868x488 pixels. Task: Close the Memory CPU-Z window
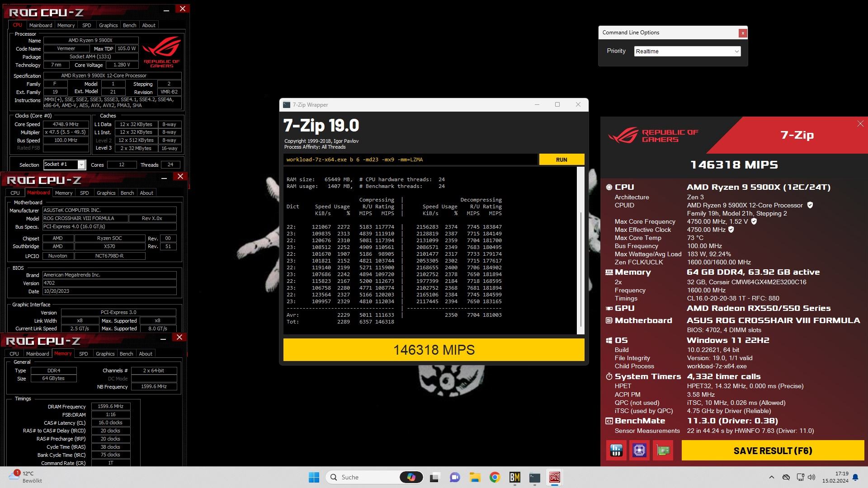tap(179, 338)
